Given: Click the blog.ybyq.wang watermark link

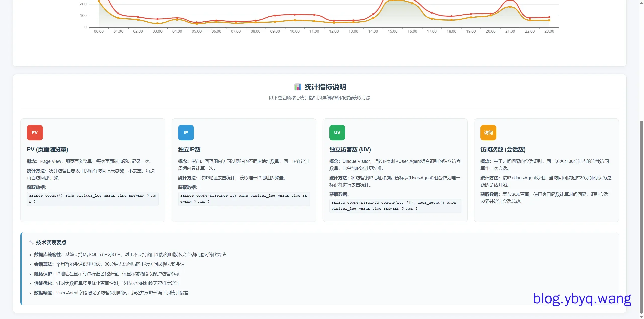Looking at the screenshot, I should [582, 299].
